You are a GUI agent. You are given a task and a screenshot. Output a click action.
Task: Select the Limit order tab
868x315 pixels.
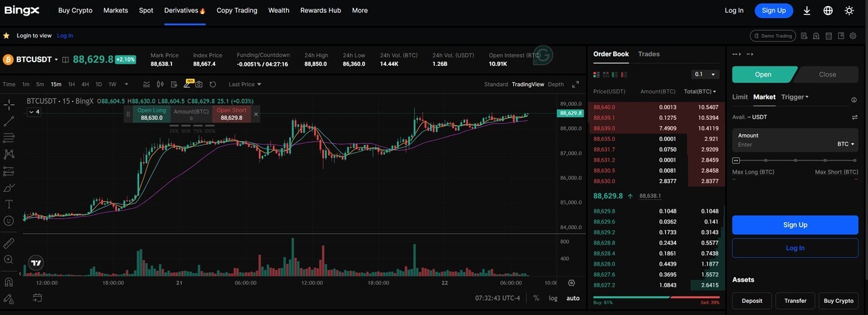tap(740, 97)
